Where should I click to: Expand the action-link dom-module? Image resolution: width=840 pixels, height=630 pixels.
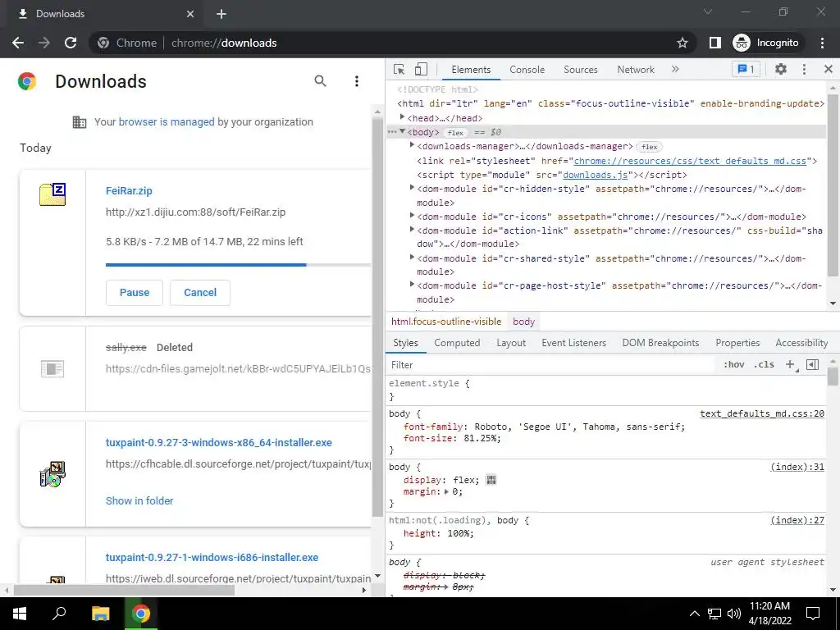click(412, 230)
